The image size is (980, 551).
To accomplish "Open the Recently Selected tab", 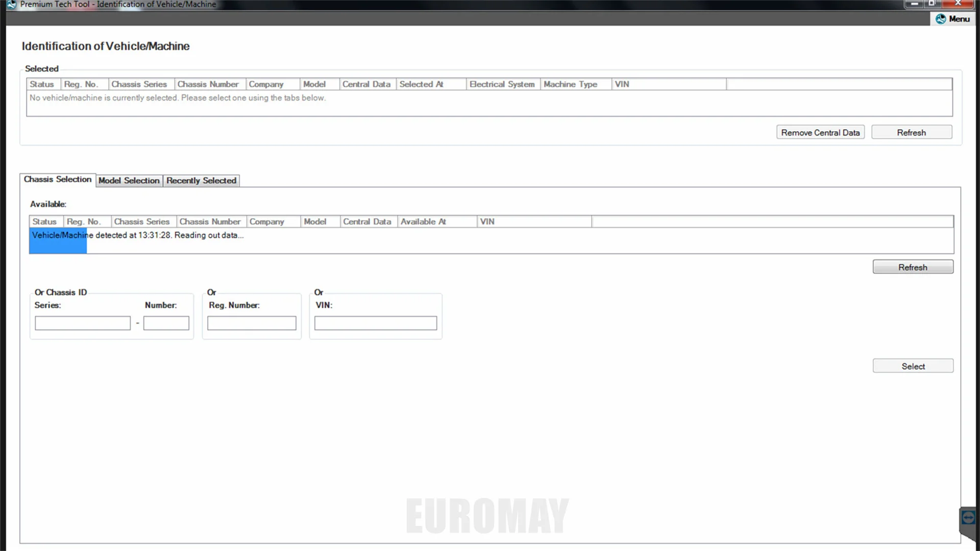I will pyautogui.click(x=201, y=181).
